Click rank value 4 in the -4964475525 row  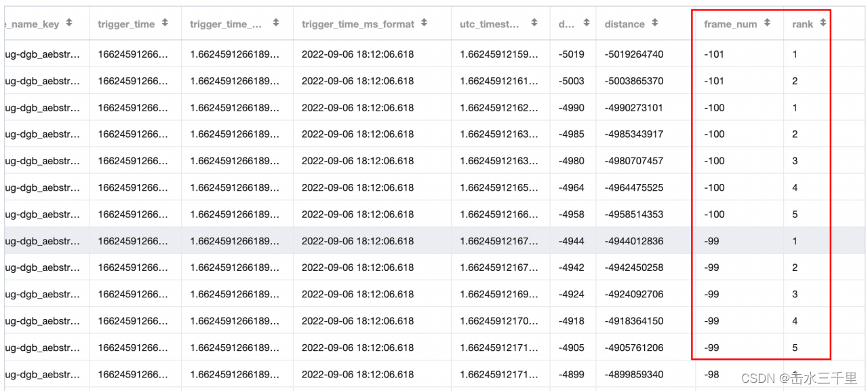(x=795, y=187)
